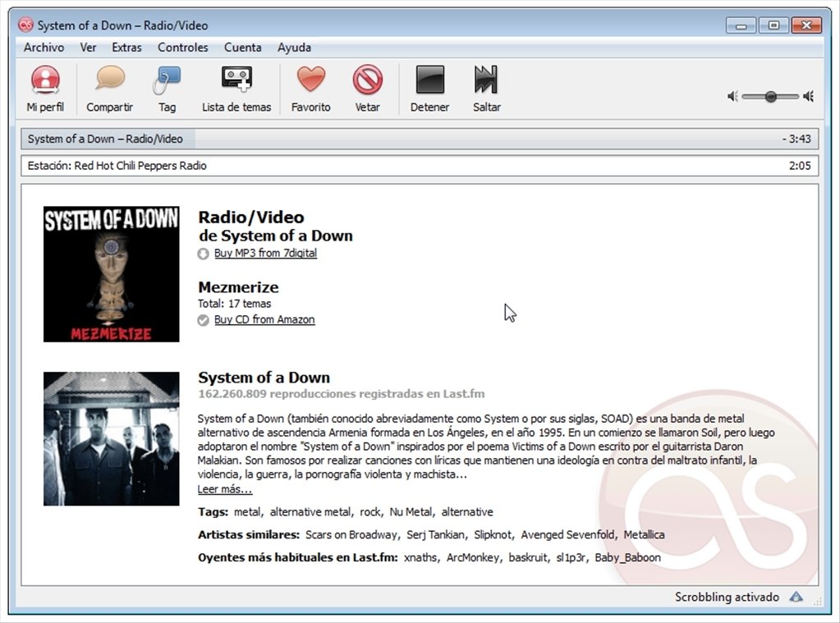Click the Amazon checkmark icon

(203, 320)
